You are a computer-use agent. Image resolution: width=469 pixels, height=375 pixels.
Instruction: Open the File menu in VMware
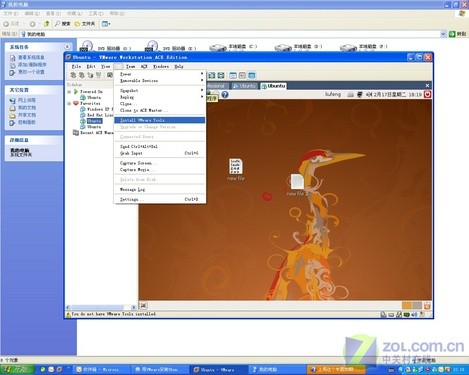[x=76, y=66]
